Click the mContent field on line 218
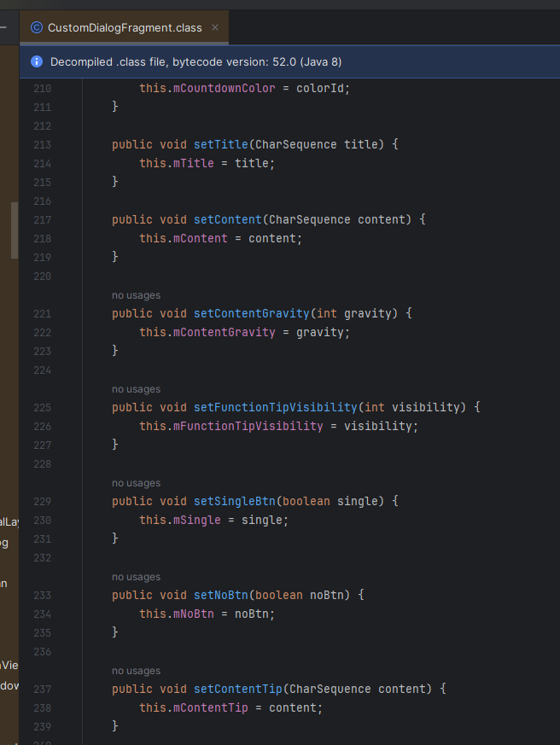The width and height of the screenshot is (560, 745). pyautogui.click(x=201, y=238)
